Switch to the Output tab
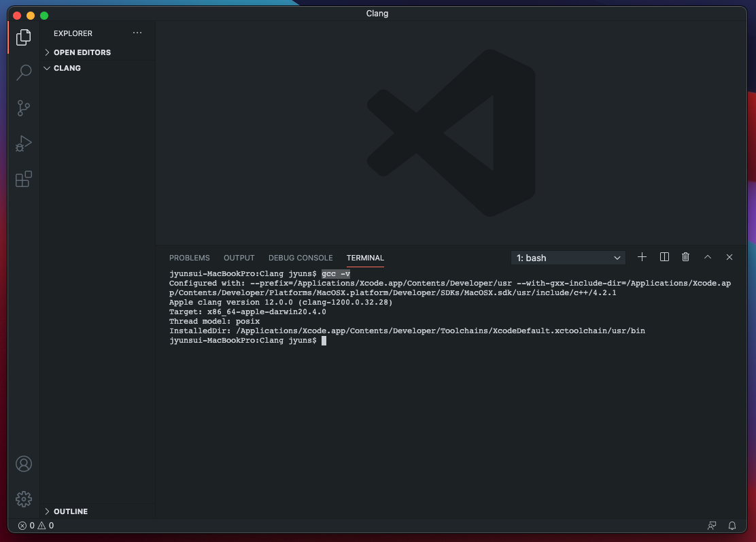The height and width of the screenshot is (542, 756). 239,258
